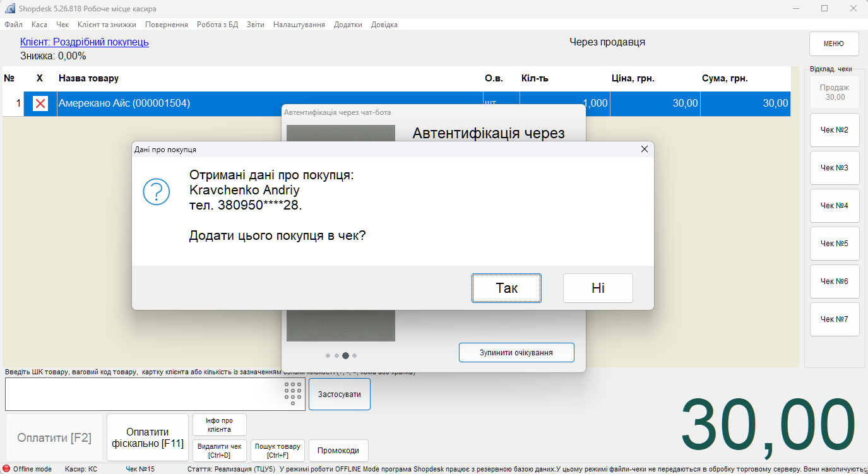Open the Звіти menu
The width and height of the screenshot is (868, 474).
(x=256, y=25)
